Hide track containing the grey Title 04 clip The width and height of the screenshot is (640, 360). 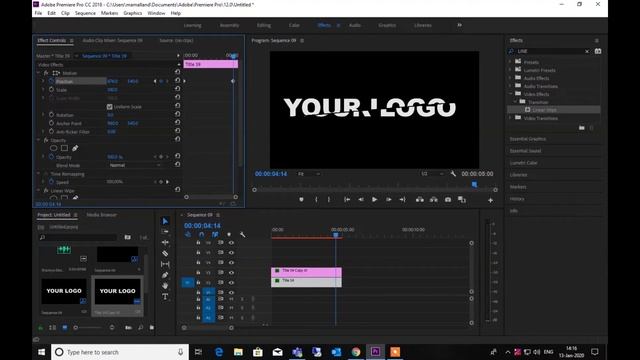coord(231,282)
